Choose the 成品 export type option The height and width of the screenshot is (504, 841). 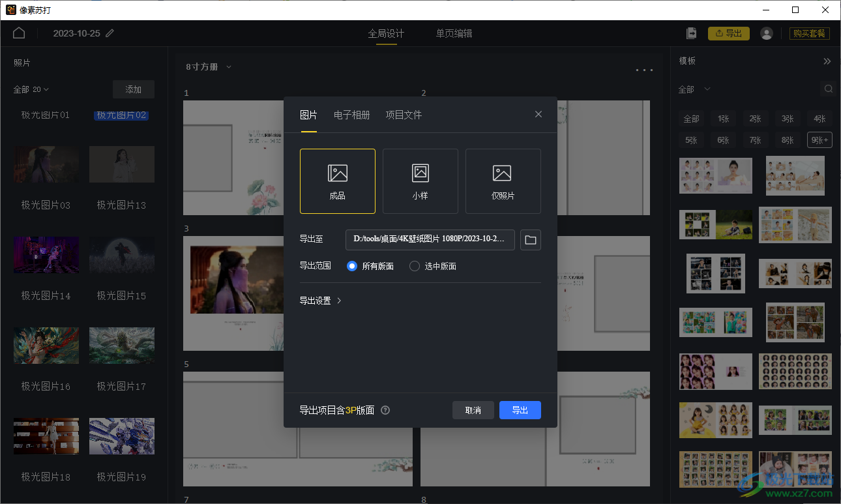click(x=338, y=181)
